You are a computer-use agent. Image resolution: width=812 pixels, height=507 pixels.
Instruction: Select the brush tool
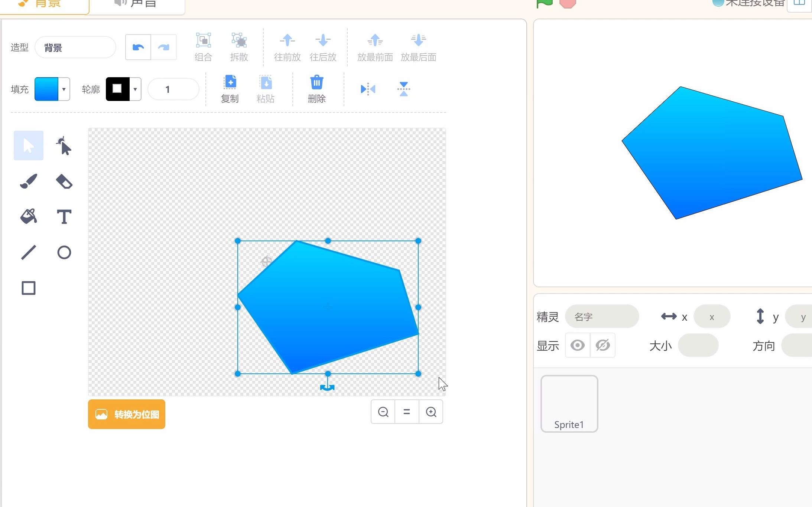pos(29,181)
